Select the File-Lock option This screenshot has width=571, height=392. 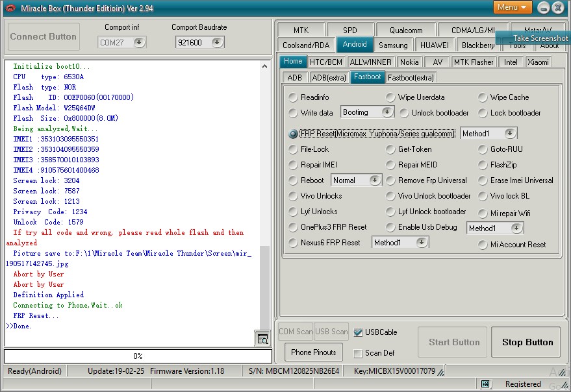point(309,149)
